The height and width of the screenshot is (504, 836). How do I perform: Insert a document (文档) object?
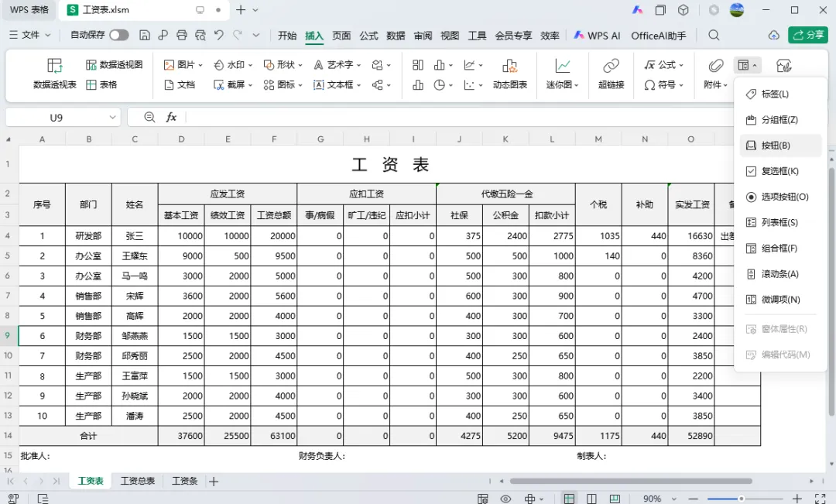pyautogui.click(x=179, y=84)
